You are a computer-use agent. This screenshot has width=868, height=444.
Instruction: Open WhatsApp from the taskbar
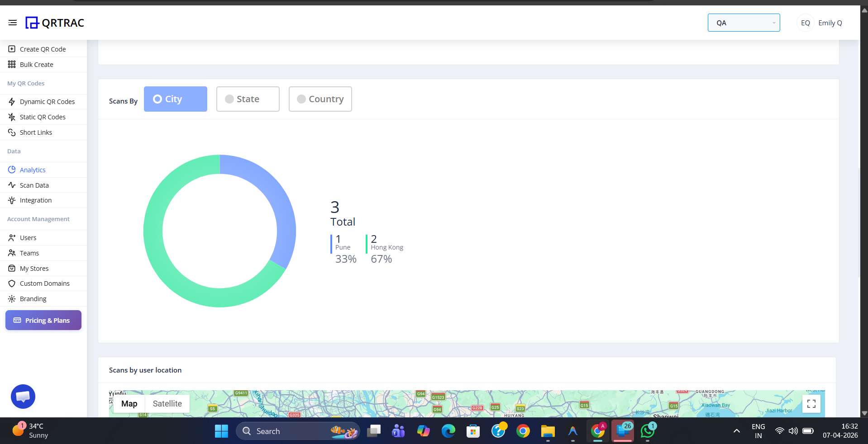click(x=648, y=431)
